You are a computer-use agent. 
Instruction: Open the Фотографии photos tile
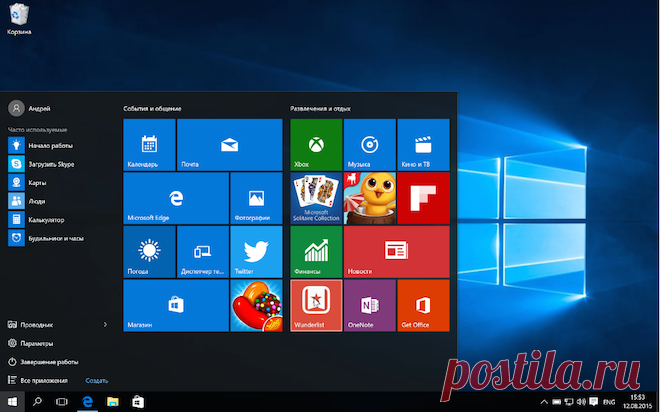coord(256,198)
